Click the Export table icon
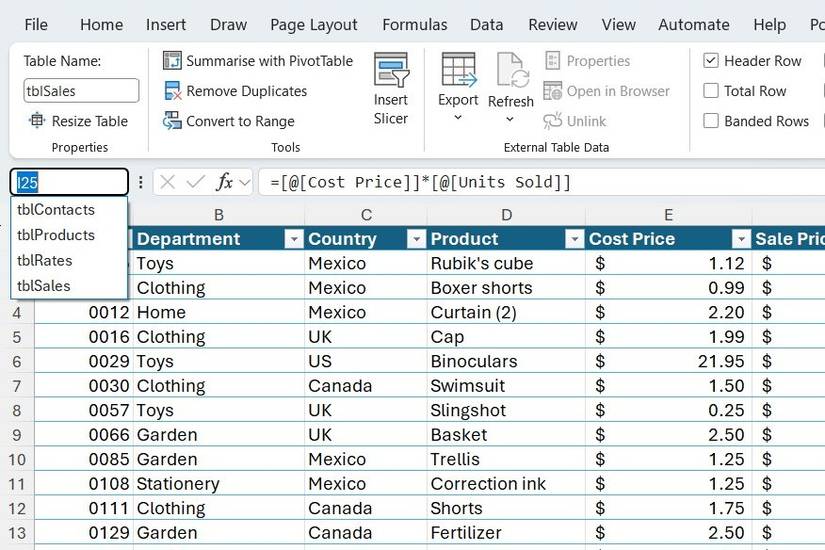This screenshot has width=825, height=550. pos(458,70)
